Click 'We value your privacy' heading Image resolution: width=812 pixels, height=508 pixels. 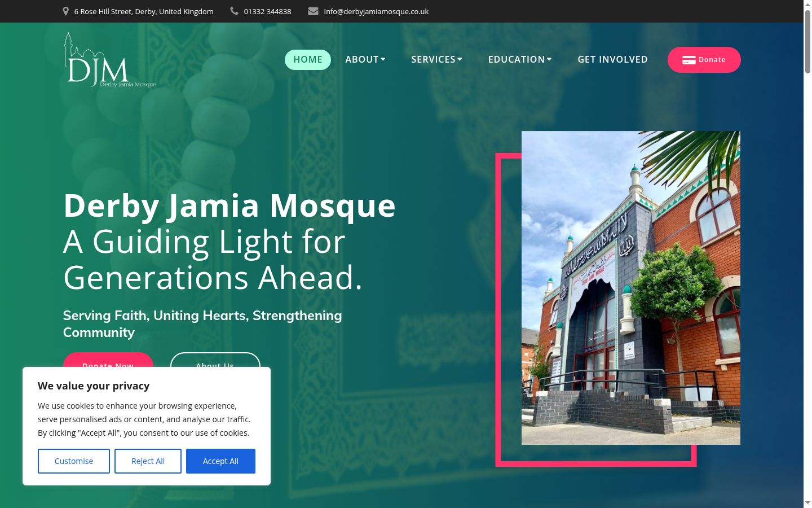point(94,386)
